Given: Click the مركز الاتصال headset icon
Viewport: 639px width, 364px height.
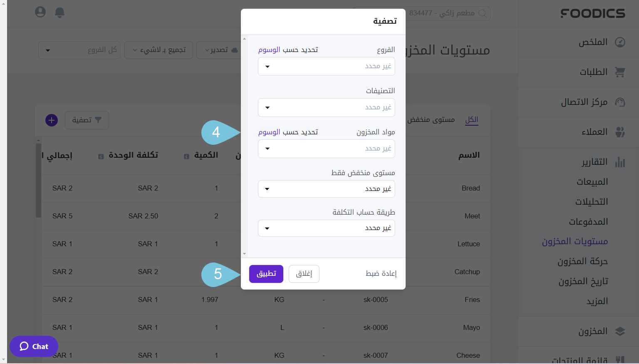Looking at the screenshot, I should [x=620, y=102].
